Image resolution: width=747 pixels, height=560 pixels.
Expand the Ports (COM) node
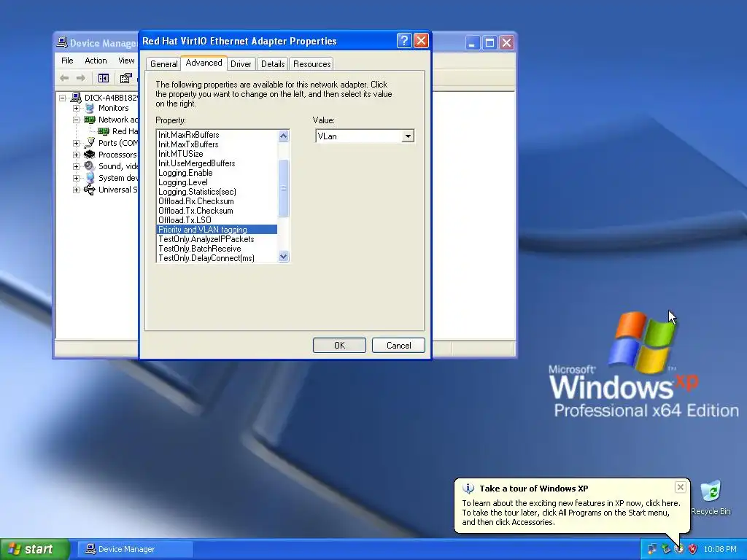click(76, 143)
